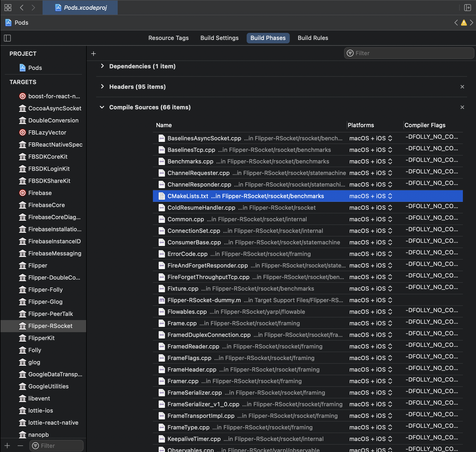Add a new build phase with plus

click(93, 54)
